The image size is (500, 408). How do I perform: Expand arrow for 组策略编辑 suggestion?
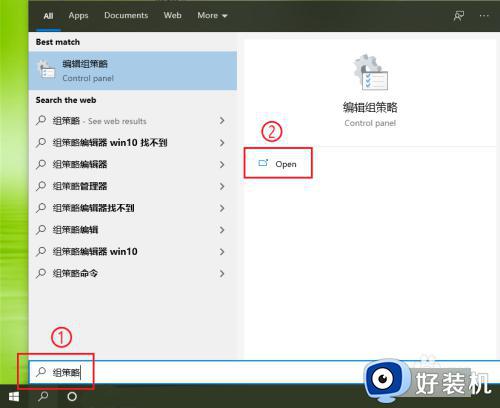222,230
